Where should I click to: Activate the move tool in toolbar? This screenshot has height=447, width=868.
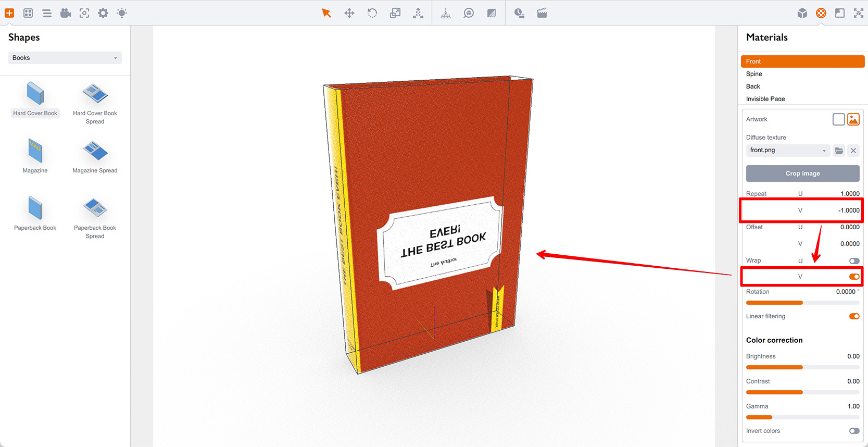point(349,13)
